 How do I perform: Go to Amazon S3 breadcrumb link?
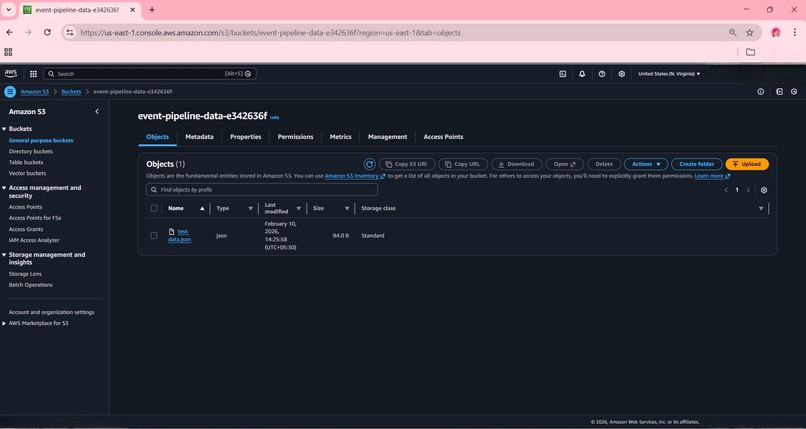(34, 91)
